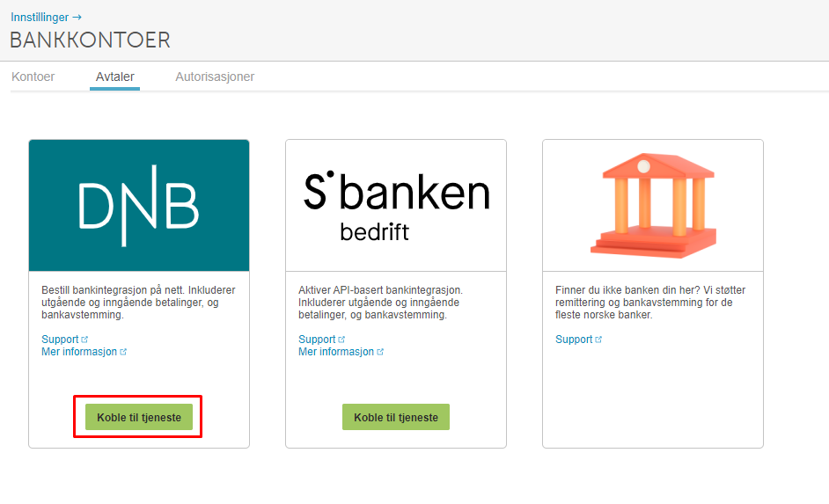The height and width of the screenshot is (504, 829).
Task: Open Support link in DNB card
Action: pos(64,340)
